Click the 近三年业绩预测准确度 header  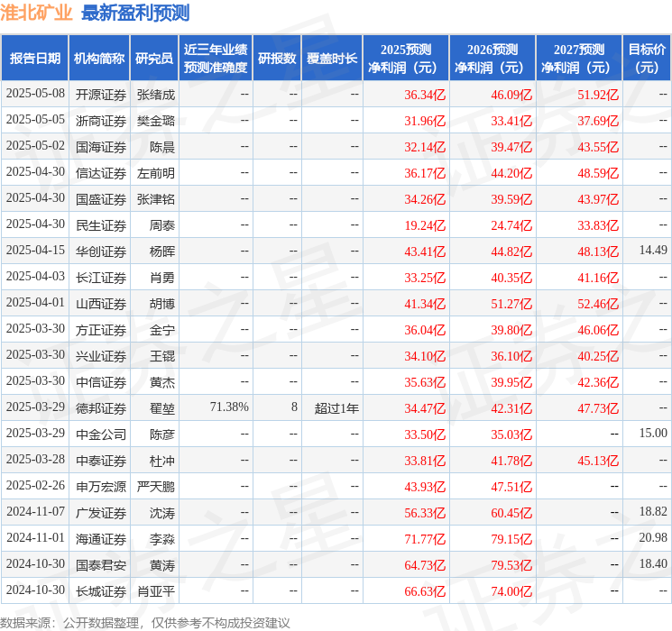[216, 58]
